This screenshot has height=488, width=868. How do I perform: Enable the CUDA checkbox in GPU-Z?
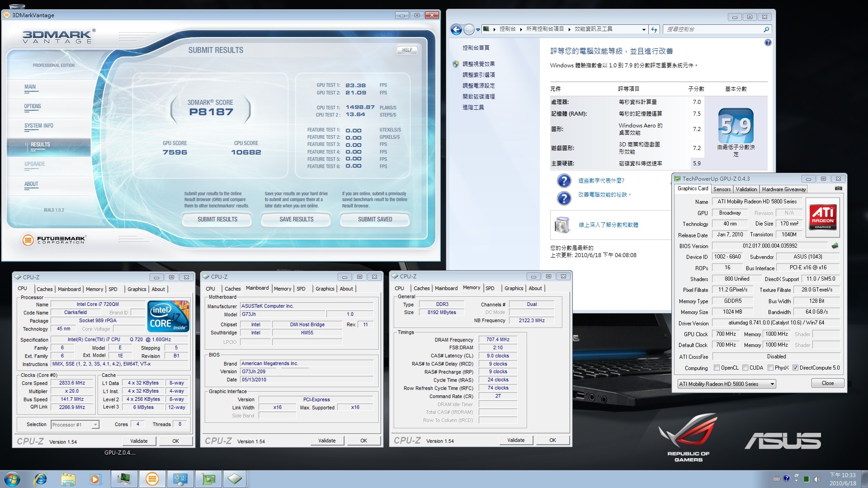pyautogui.click(x=745, y=368)
